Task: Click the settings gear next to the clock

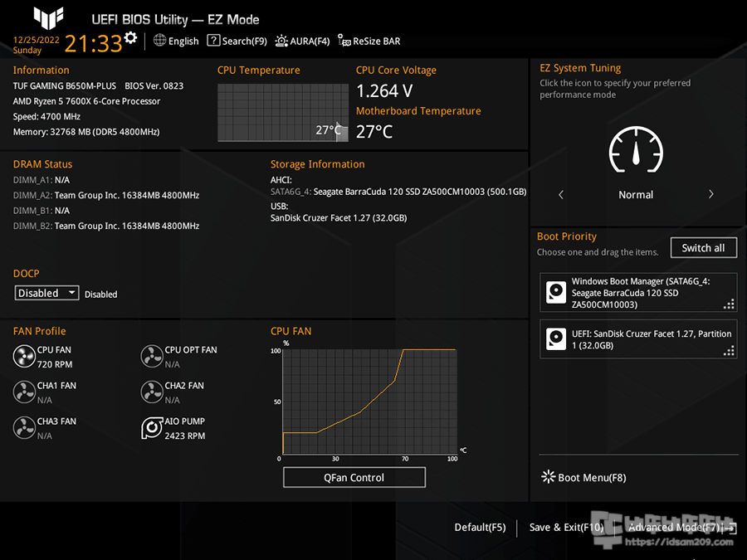Action: (x=130, y=37)
